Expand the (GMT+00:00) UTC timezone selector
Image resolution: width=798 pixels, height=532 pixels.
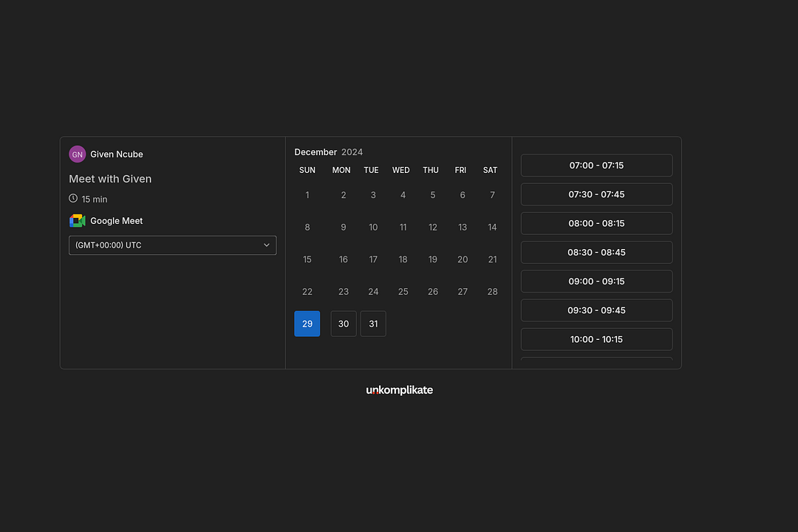click(x=172, y=245)
